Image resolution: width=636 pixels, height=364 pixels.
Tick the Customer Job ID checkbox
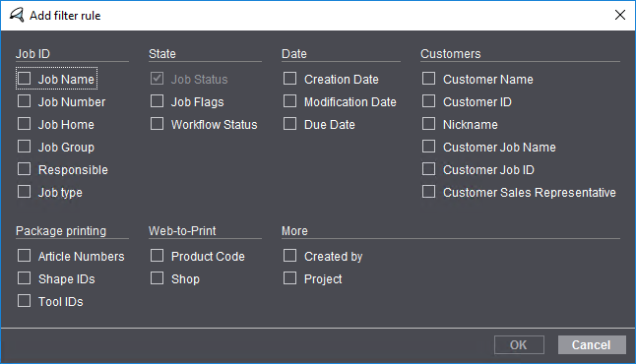coord(428,169)
